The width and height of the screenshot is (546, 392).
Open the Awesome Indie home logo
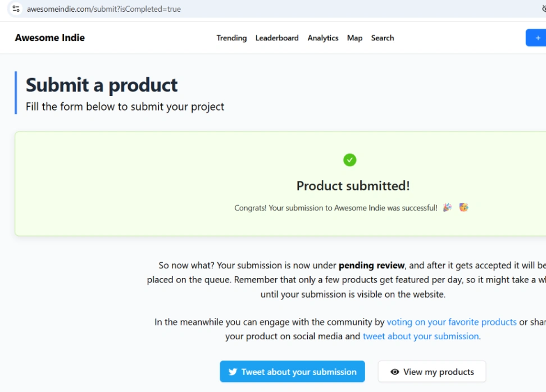50,38
